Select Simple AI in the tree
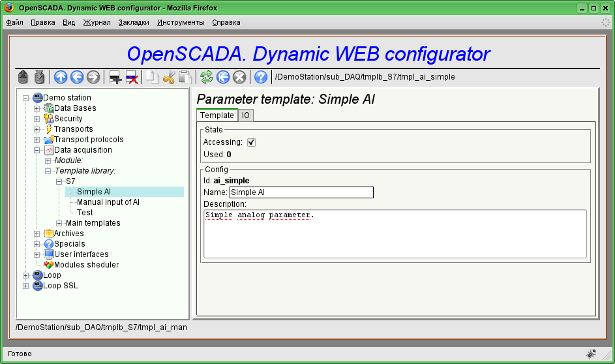 pyautogui.click(x=94, y=191)
